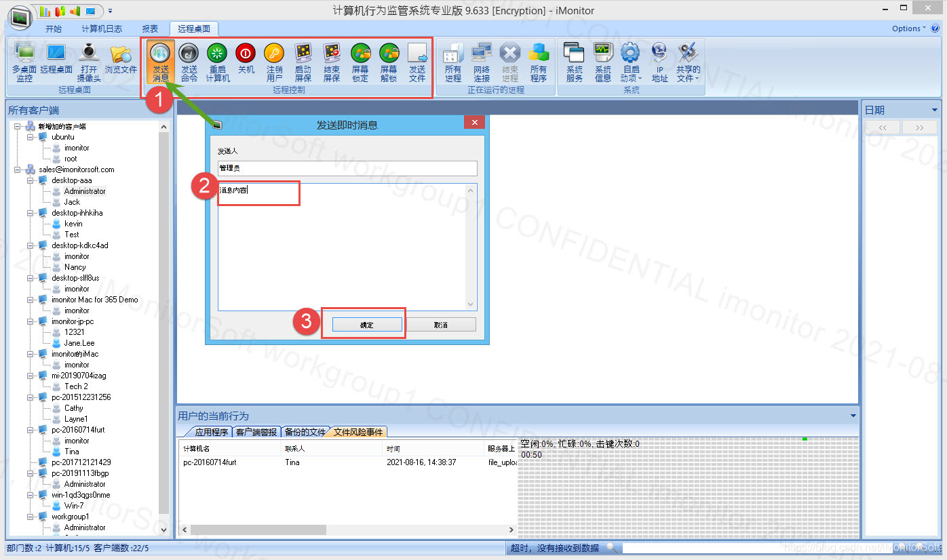Viewport: 947px width, 560px height.
Task: Select pc-201712121429 computer in tree
Action: [81, 462]
